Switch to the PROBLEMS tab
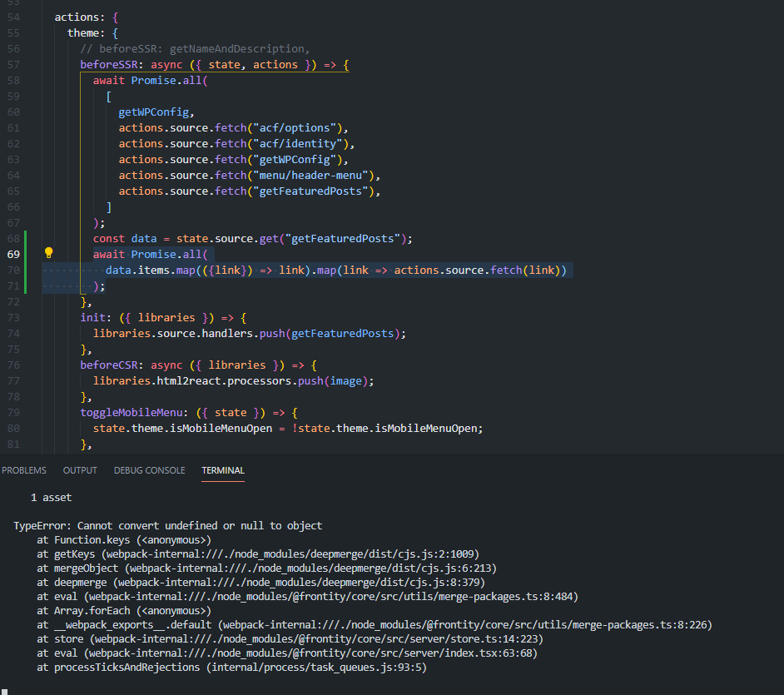This screenshot has width=784, height=695. pos(24,470)
